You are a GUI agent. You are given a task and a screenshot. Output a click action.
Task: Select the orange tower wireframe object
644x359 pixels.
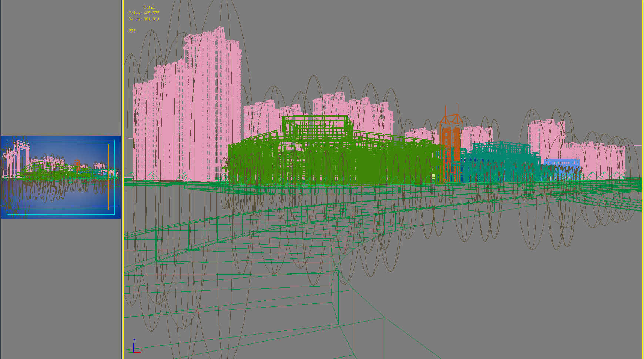tap(452, 143)
